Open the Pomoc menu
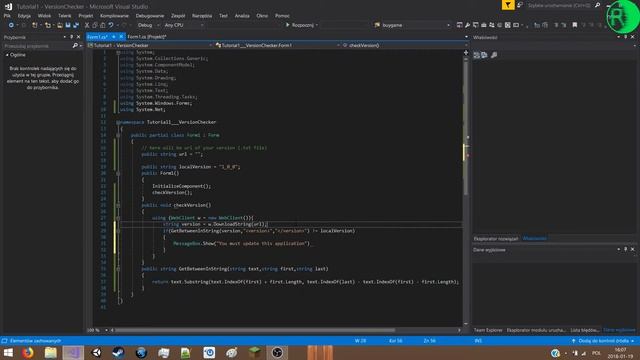The height and width of the screenshot is (360, 640). coord(282,16)
